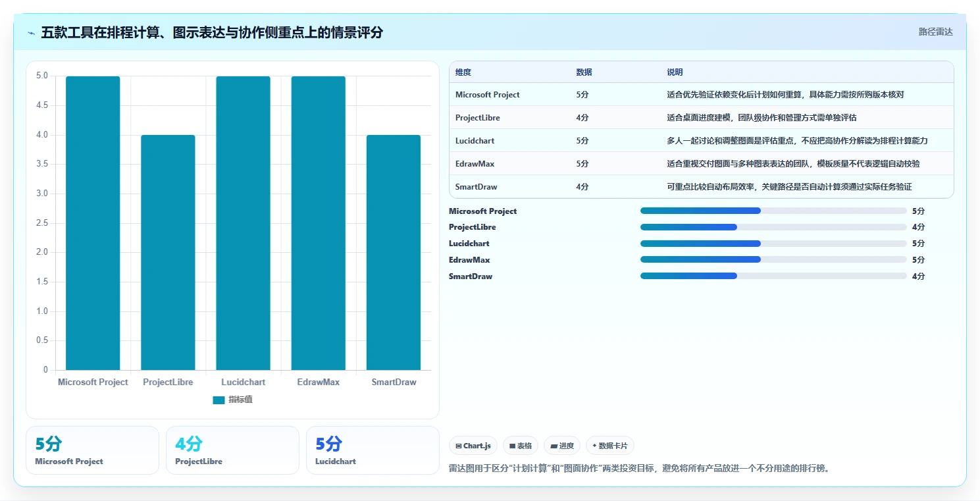Select the EdrawMax table row name
Screen dimensions: 980x501
475,164
